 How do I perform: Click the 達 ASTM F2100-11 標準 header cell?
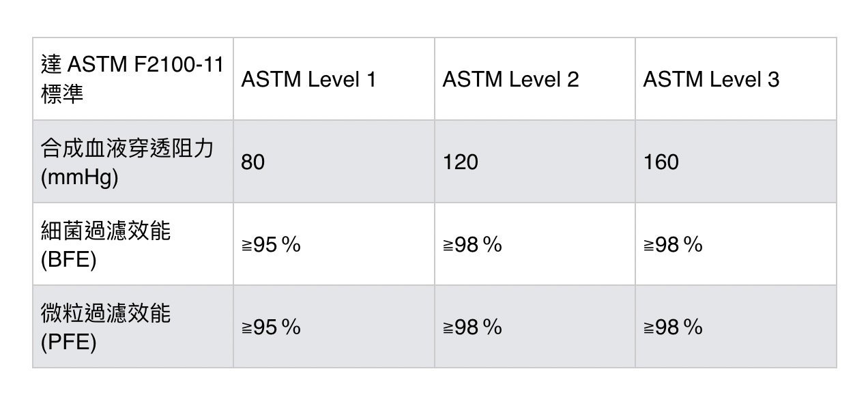pyautogui.click(x=132, y=79)
